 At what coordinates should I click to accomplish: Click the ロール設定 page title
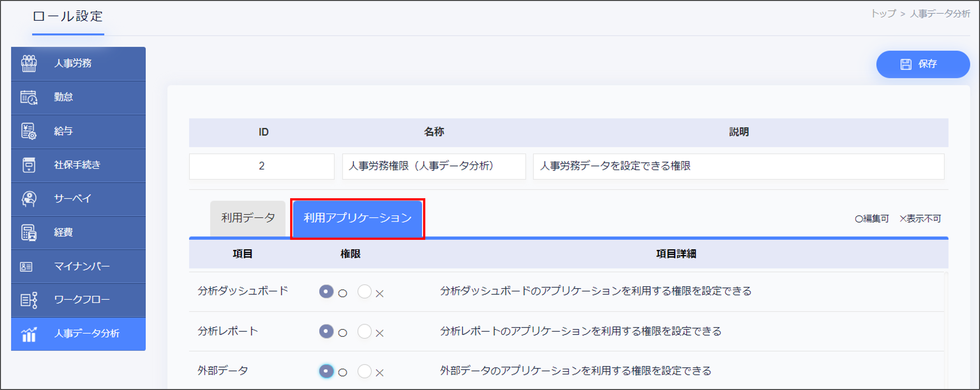(x=68, y=16)
